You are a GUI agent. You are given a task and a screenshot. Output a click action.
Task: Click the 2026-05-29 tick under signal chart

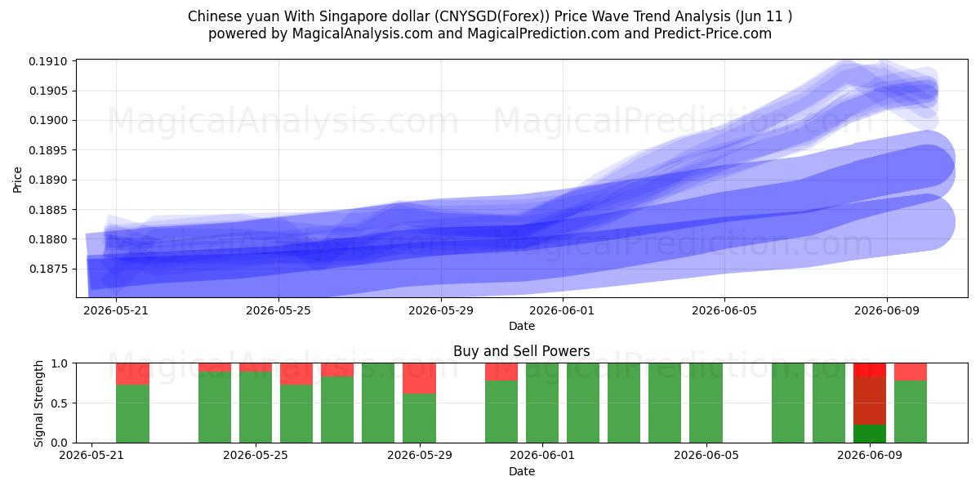pos(419,456)
